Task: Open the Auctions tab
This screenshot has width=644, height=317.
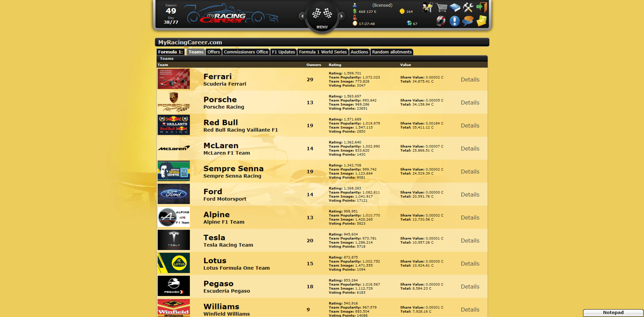Action: [x=359, y=52]
